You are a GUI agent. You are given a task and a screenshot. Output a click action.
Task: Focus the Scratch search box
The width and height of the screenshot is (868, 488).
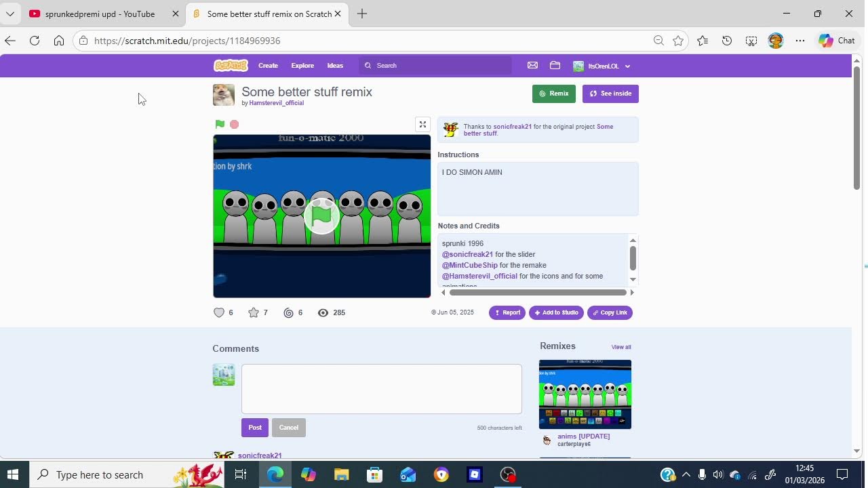click(435, 66)
